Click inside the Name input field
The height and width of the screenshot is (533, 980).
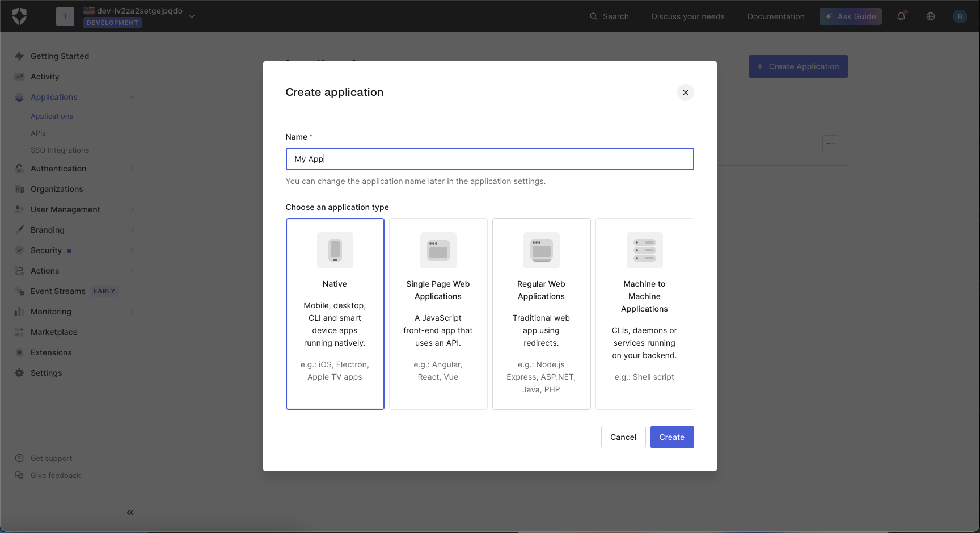[489, 159]
